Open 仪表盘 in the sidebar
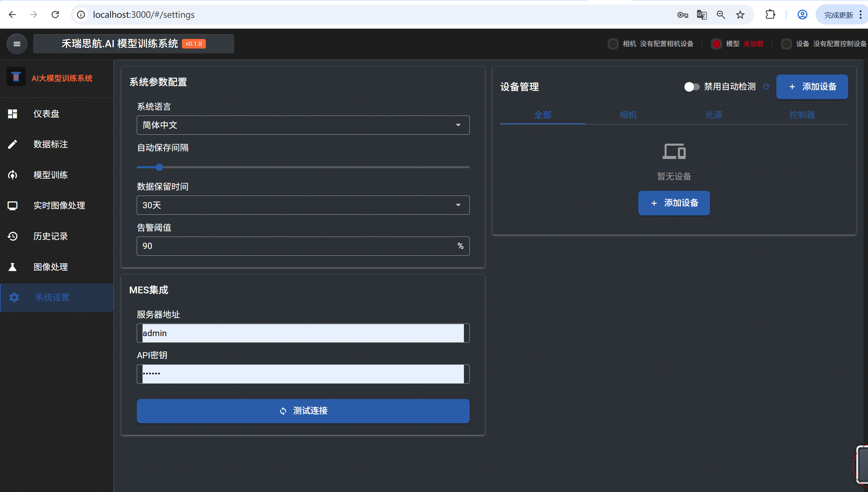868x492 pixels. (x=57, y=114)
